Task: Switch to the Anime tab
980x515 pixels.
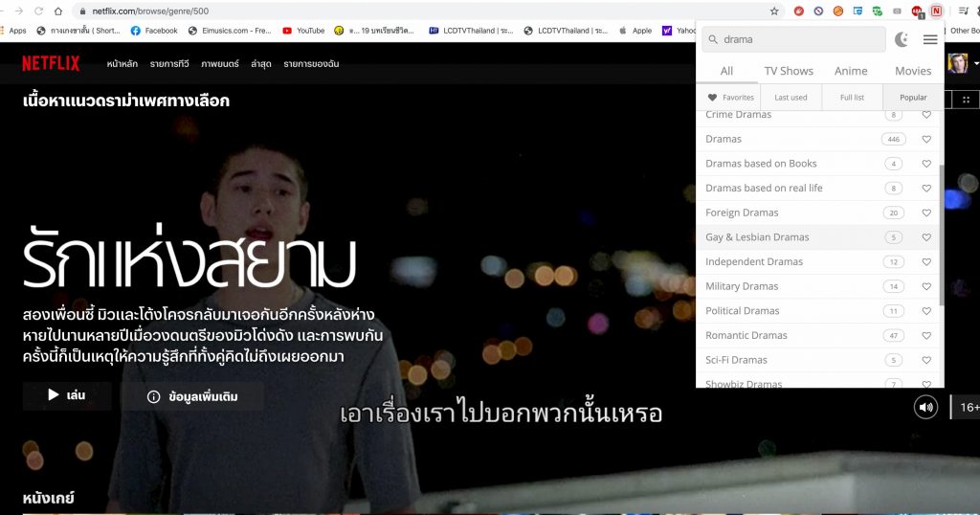Action: (851, 71)
